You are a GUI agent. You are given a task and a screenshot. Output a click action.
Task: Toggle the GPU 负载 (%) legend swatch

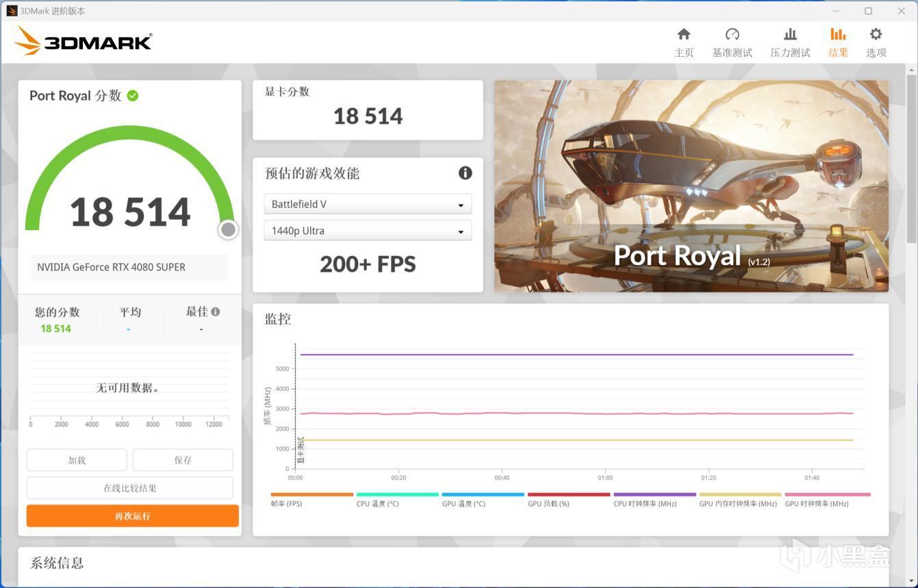[569, 494]
